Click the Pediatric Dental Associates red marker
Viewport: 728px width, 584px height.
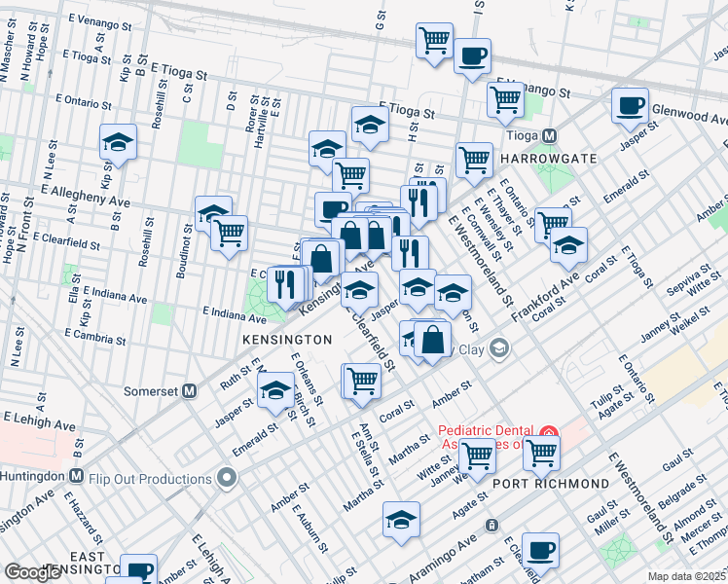548,431
